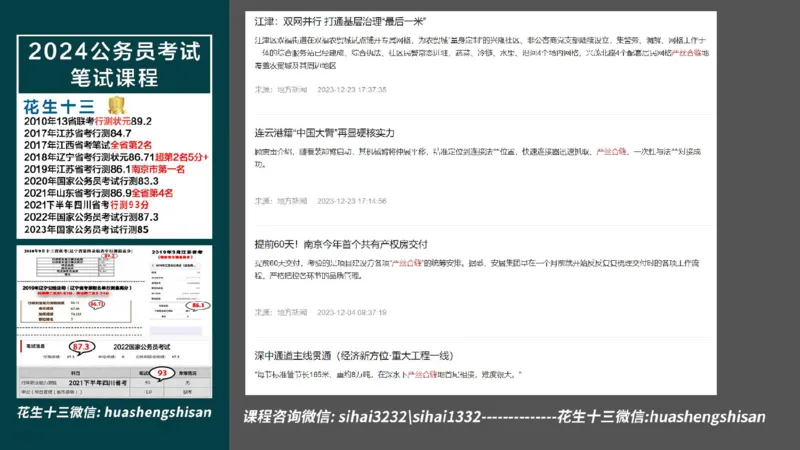Click the line 2023年国家公务员考试行测85
Screen dimensions: 800x450
click(86, 230)
